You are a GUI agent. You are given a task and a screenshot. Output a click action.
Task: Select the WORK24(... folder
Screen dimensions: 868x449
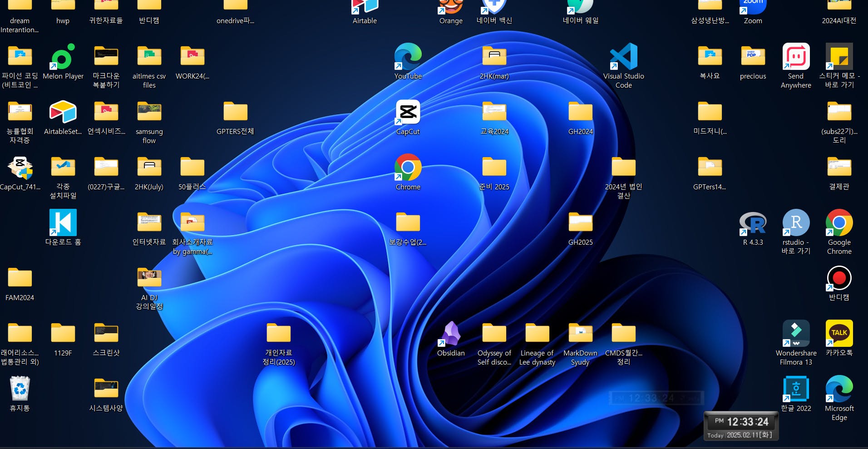coord(192,57)
